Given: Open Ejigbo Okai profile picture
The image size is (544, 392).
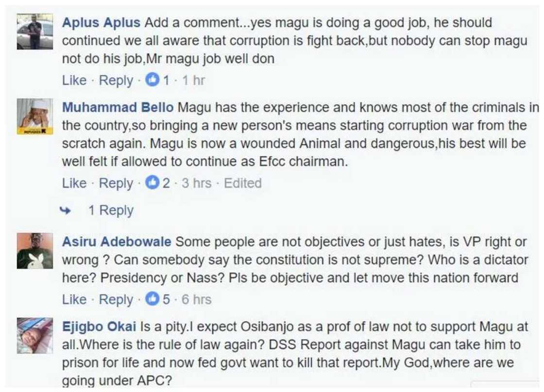Looking at the screenshot, I should click(34, 335).
